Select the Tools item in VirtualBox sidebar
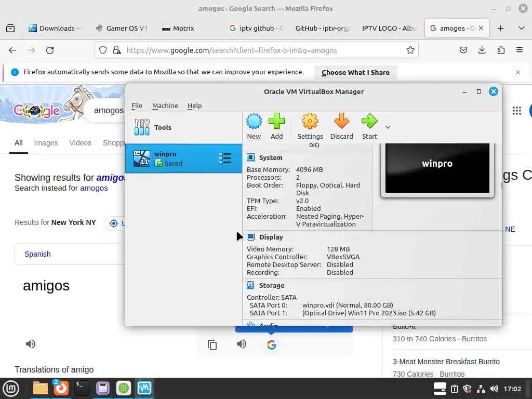This screenshot has width=532, height=399. coord(183,127)
